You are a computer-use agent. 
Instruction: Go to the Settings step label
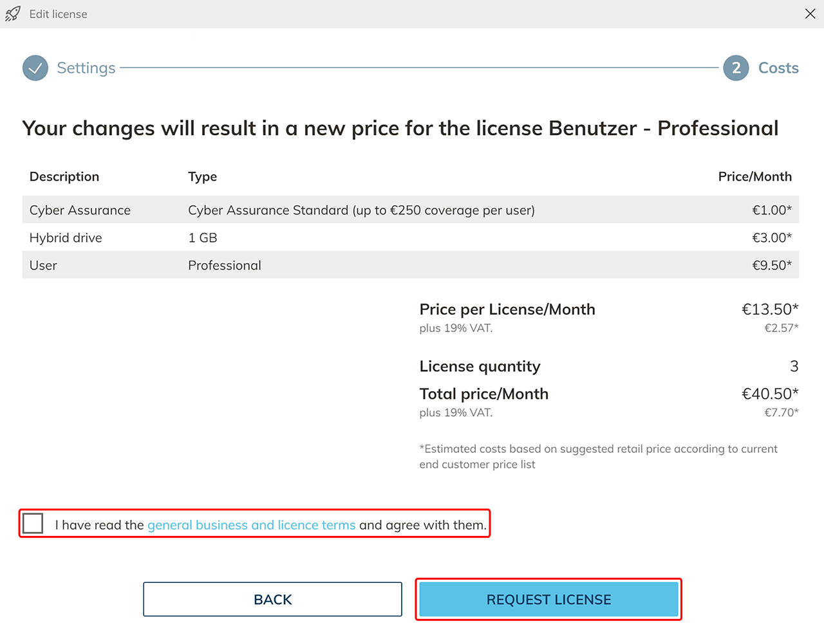click(86, 68)
